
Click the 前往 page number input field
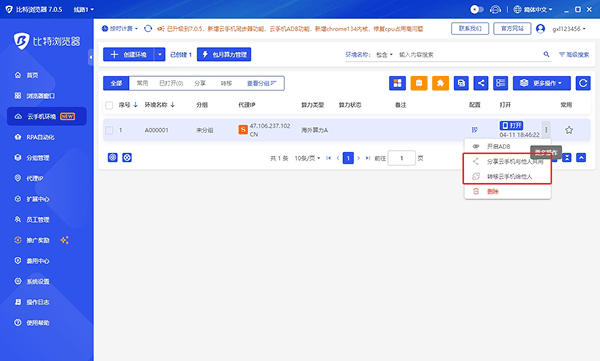pyautogui.click(x=401, y=158)
